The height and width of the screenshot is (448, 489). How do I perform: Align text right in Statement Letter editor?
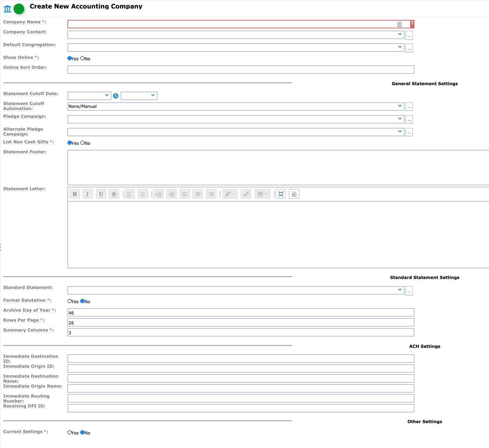coord(211,194)
